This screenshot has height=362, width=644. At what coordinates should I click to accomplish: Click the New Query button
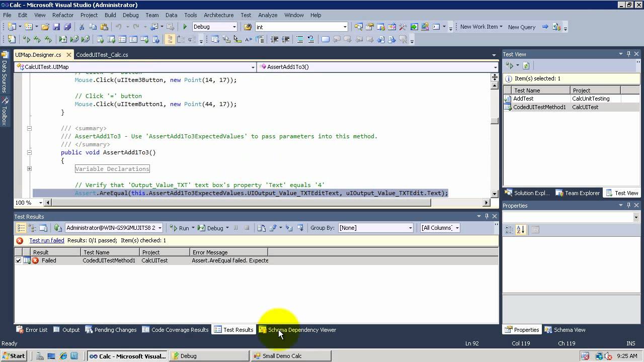pos(521,27)
